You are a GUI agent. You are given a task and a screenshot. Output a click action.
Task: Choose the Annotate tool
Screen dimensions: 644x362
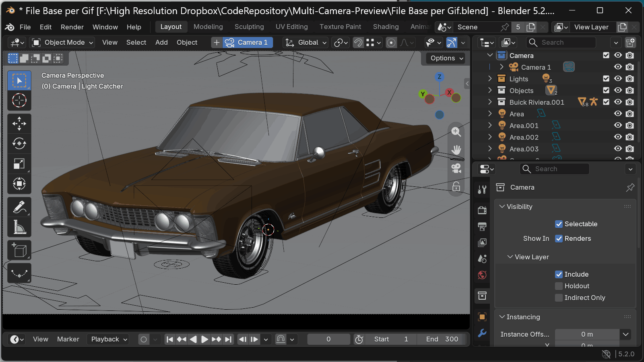coord(19,207)
